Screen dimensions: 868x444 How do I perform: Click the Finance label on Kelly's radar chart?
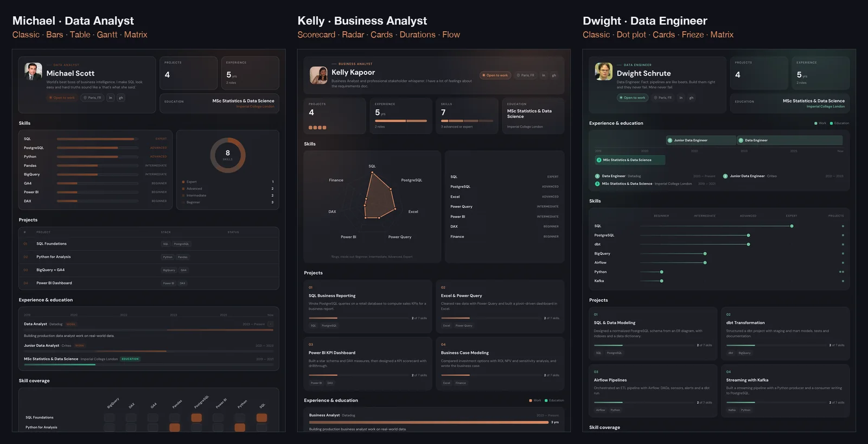(x=336, y=180)
